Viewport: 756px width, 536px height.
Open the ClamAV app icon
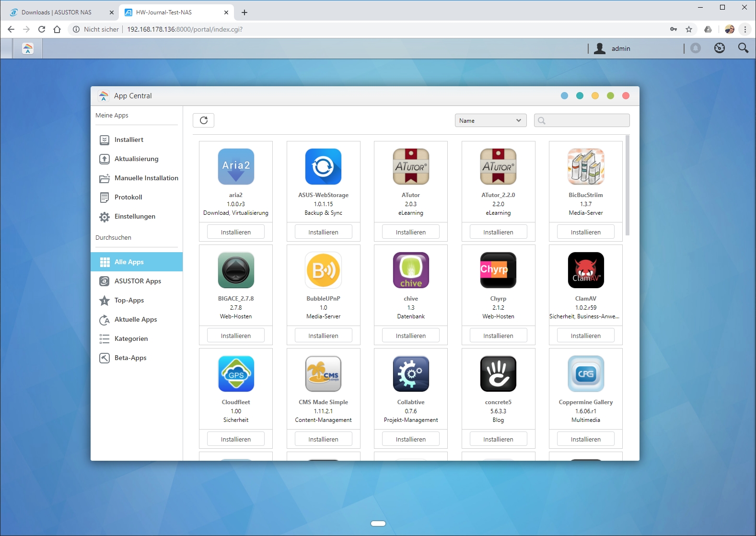click(586, 270)
